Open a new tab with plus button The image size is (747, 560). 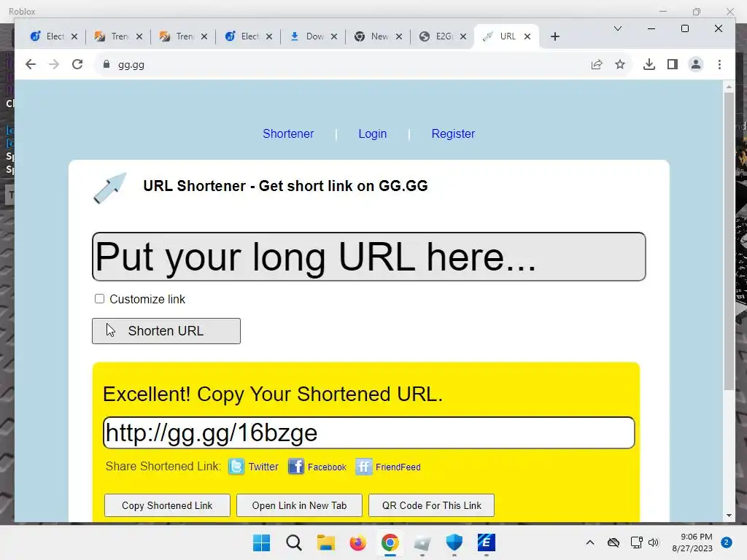[555, 36]
